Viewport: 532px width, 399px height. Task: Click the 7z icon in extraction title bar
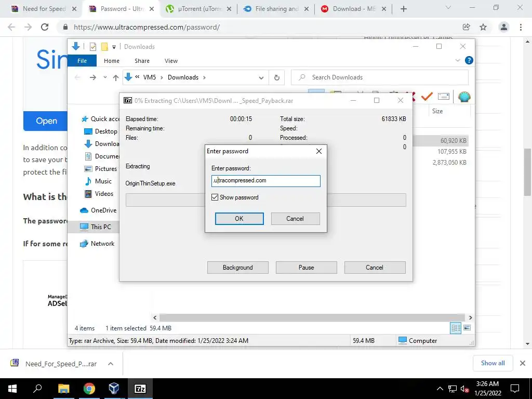click(128, 100)
